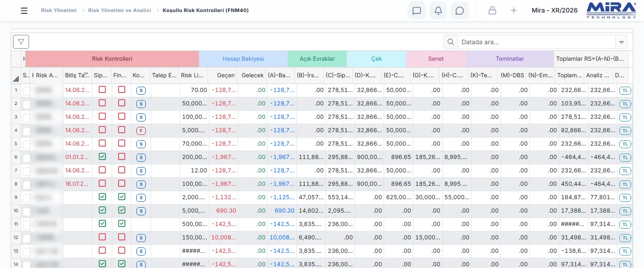Click the 896.65 value in row 6

click(x=401, y=157)
